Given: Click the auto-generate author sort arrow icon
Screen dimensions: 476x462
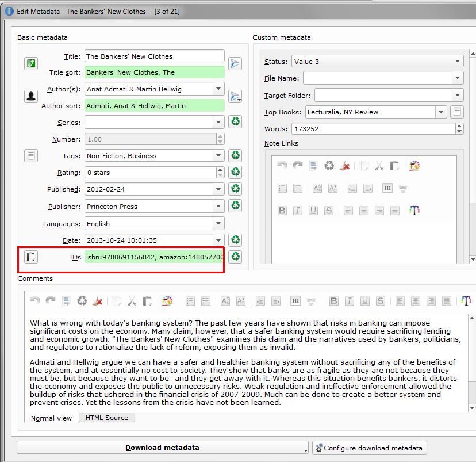Looking at the screenshot, I should tap(235, 96).
